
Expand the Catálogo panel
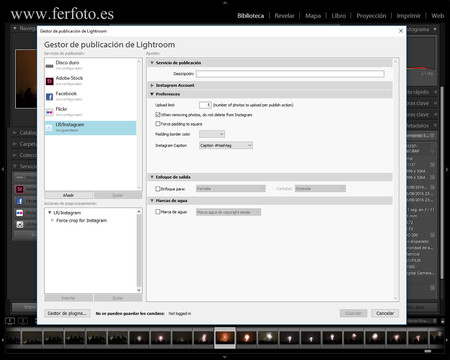[x=15, y=133]
